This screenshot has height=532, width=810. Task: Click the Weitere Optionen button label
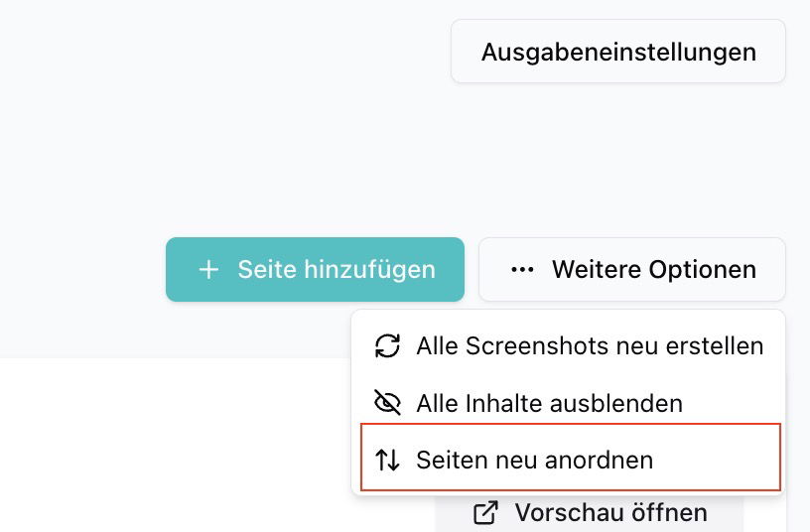(653, 270)
